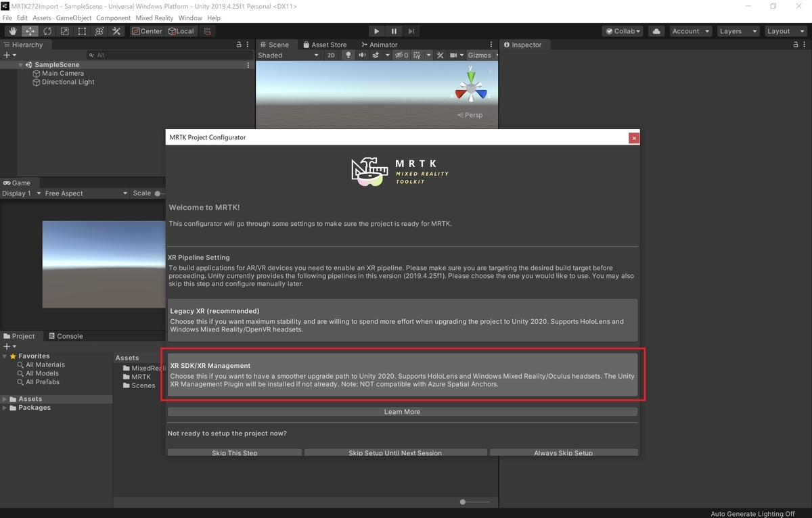This screenshot has width=812, height=518.
Task: Open Display 1 dropdown in Game view
Action: [21, 193]
